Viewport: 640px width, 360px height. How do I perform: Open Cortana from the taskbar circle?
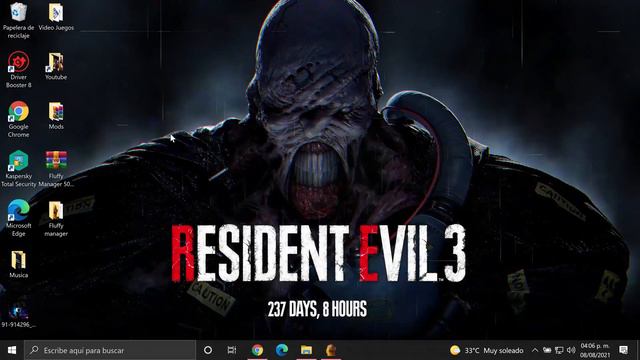click(208, 350)
